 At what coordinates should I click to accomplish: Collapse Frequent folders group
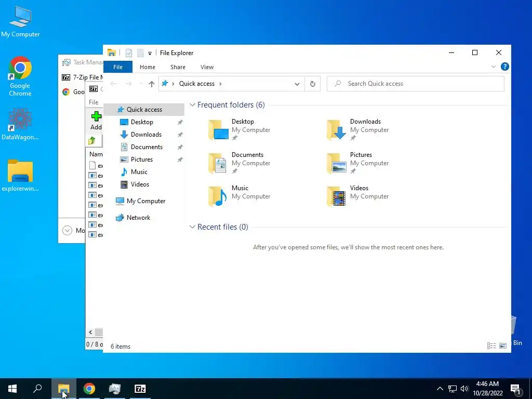(x=192, y=105)
